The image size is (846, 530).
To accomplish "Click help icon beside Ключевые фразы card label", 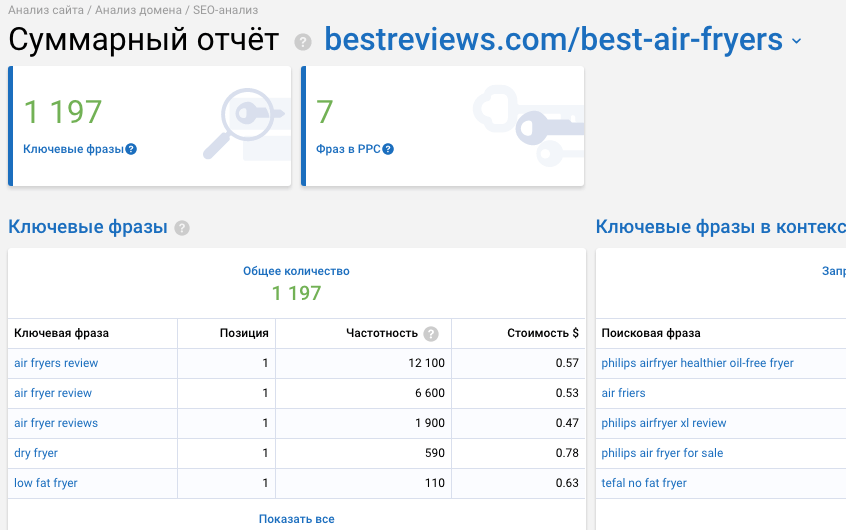I will point(131,150).
